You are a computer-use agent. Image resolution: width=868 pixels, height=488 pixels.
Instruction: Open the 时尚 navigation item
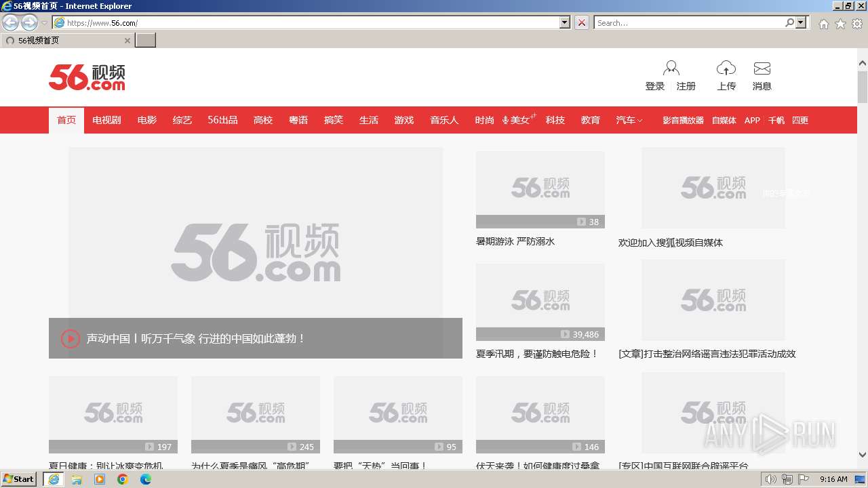[x=484, y=120]
